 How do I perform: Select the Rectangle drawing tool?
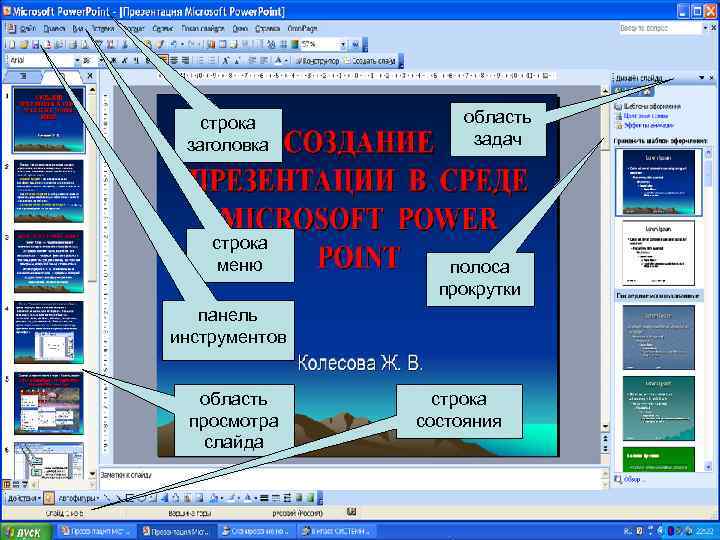(x=130, y=498)
